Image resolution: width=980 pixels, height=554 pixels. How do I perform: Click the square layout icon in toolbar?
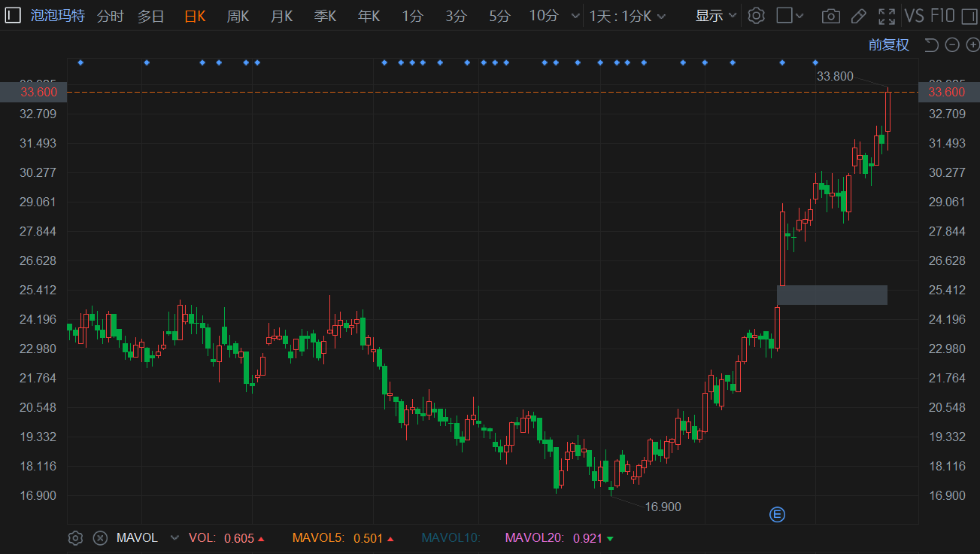coord(784,15)
